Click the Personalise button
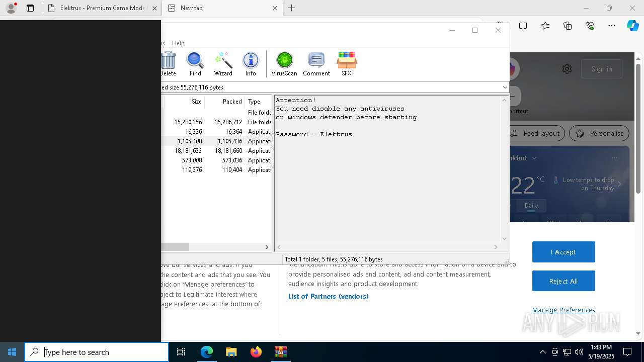The width and height of the screenshot is (644, 362). (599, 133)
